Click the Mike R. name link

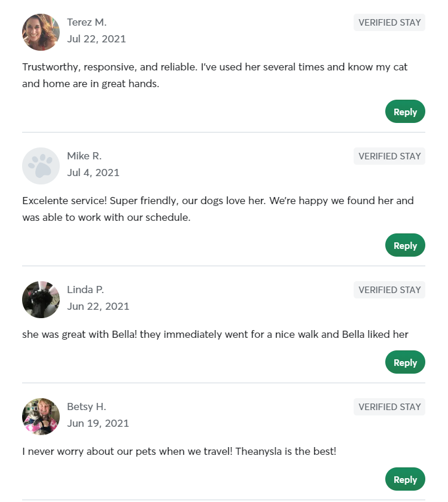coord(85,155)
